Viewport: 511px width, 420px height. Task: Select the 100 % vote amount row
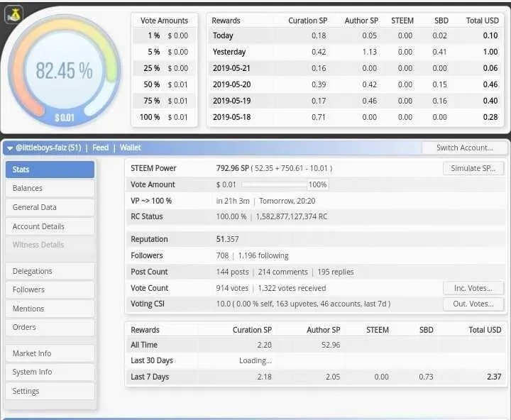click(164, 117)
